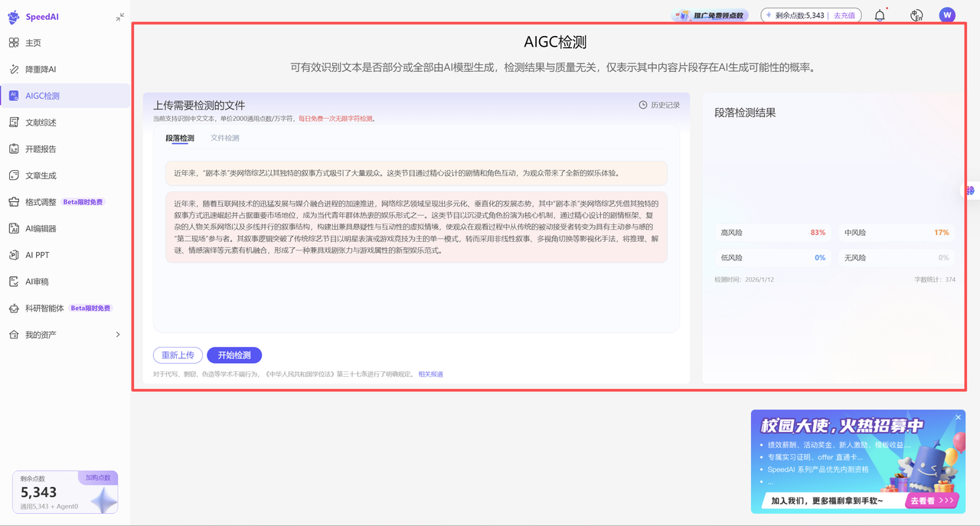Click the second paragraph starting 近年来,随着互联网技术
Screen dimensions: 980x526
[416, 227]
